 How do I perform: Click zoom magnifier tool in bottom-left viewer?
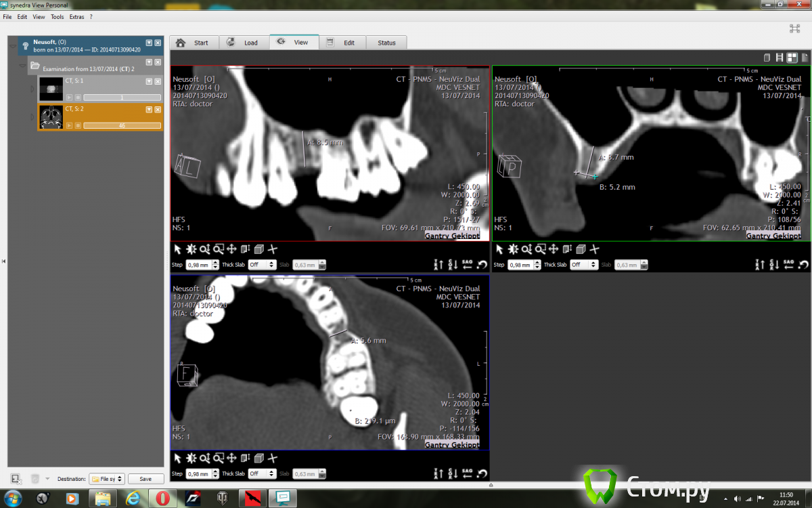point(204,459)
